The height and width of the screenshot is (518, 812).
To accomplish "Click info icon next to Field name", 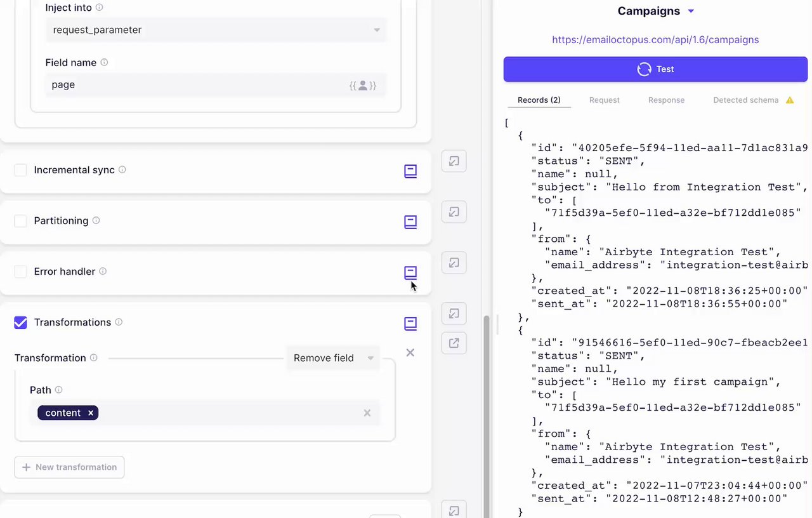I will (x=104, y=63).
